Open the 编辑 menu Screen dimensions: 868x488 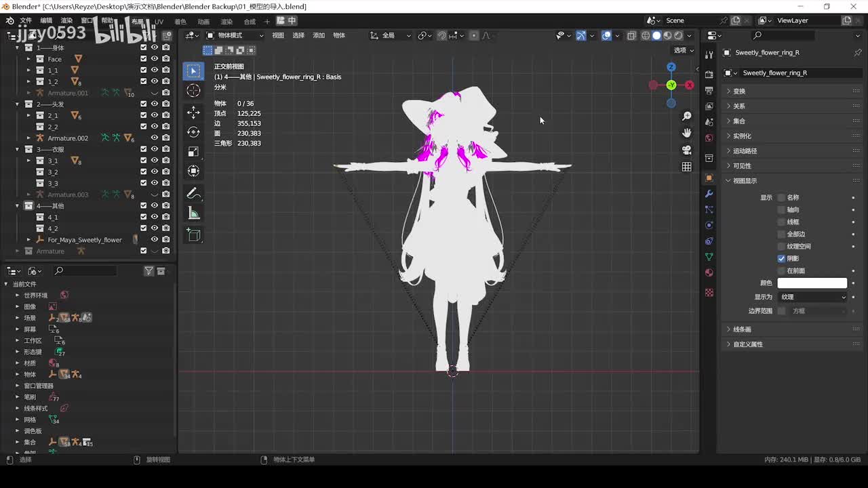[46, 21]
